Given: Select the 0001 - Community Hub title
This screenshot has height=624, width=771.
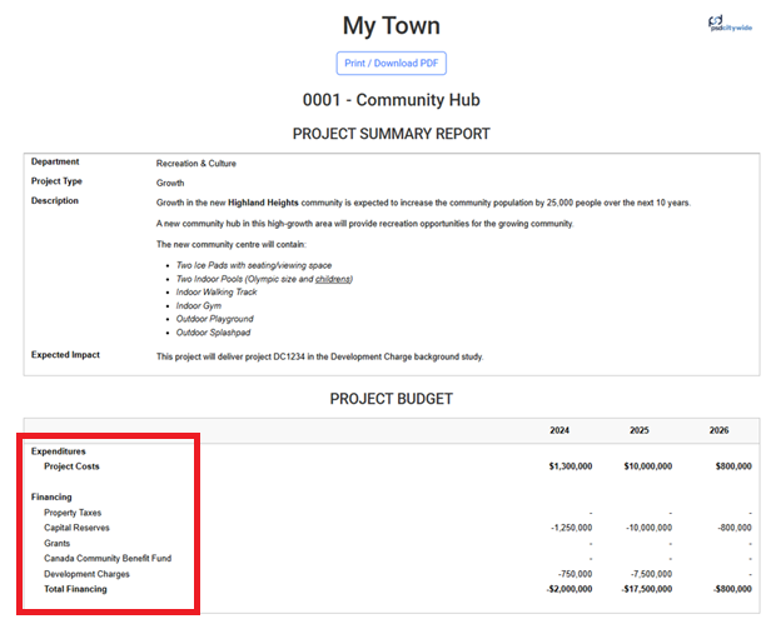Looking at the screenshot, I should click(x=391, y=100).
